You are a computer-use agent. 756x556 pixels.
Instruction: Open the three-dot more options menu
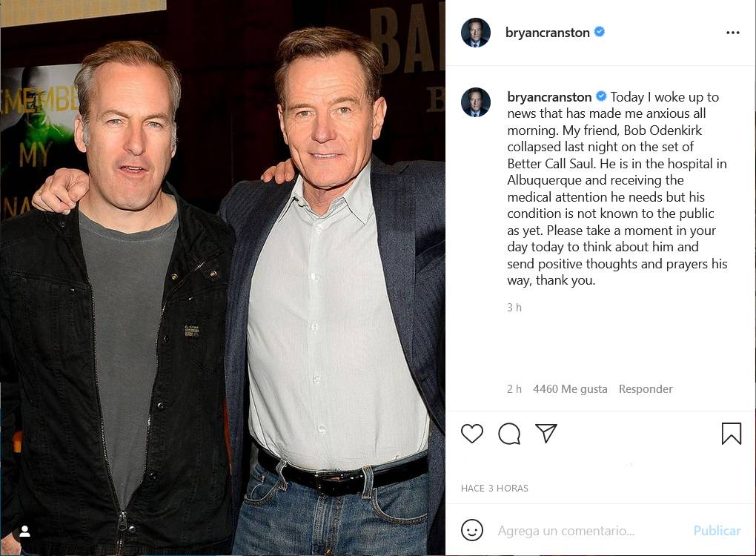pos(732,33)
